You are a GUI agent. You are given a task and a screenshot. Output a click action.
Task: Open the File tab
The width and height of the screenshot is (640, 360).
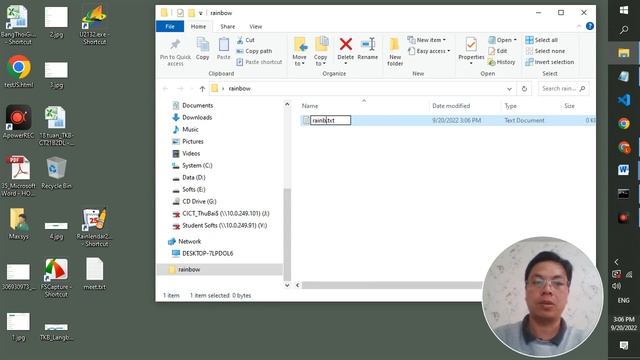pos(170,27)
